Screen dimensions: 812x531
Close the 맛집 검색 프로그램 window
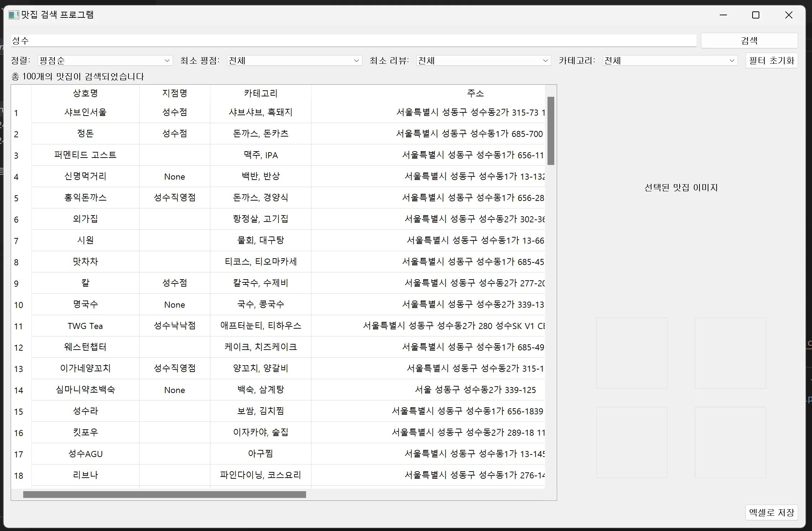pyautogui.click(x=789, y=15)
